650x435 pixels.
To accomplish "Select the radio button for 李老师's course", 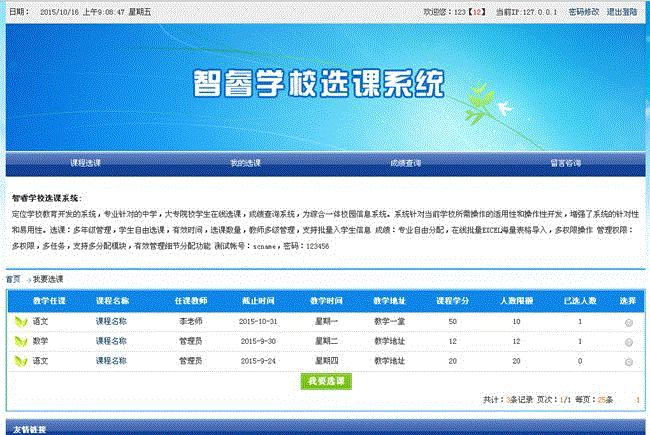I will [x=628, y=323].
